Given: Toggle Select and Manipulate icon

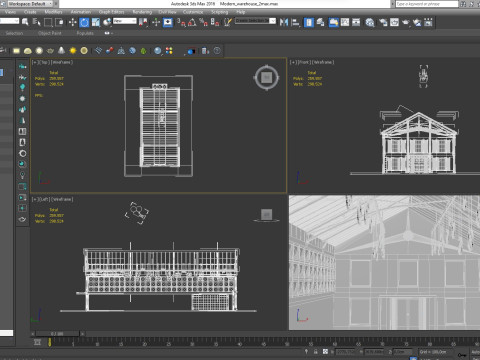Looking at the screenshot, I should 156,22.
